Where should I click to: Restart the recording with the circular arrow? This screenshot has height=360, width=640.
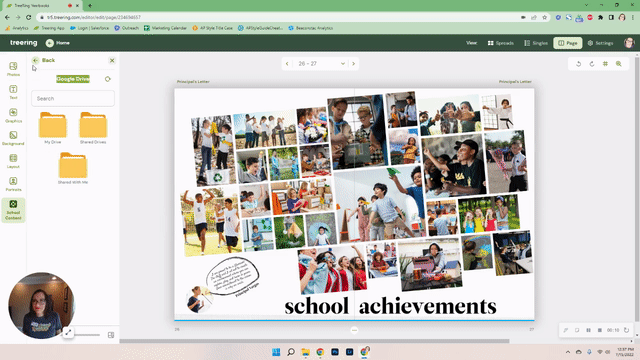click(x=627, y=330)
